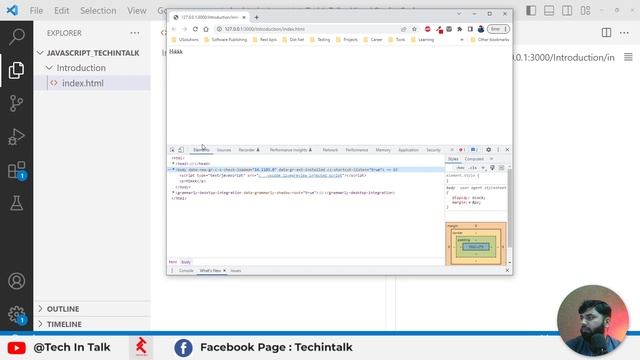Expand the grammarly-desktop-integration node
Screen dimensions: 640x360
click(x=173, y=193)
